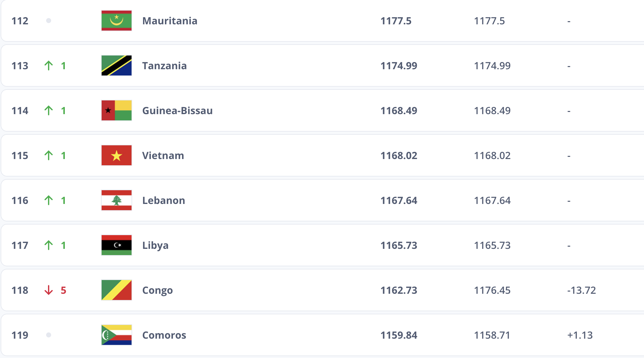This screenshot has width=644, height=358.
Task: Click Congo's red down arrow
Action: point(49,290)
